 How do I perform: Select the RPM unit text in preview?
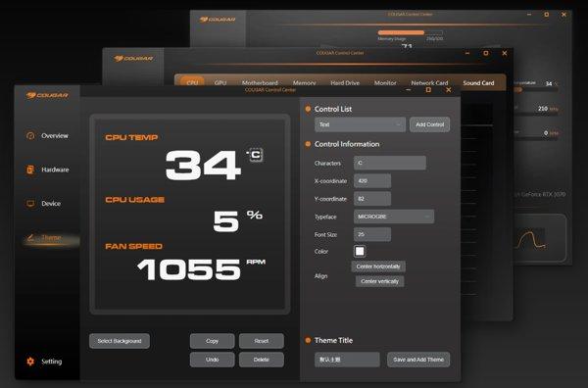256,262
